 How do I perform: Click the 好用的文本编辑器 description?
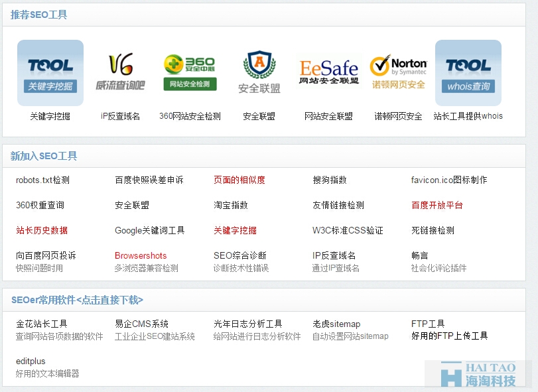pyautogui.click(x=47, y=373)
